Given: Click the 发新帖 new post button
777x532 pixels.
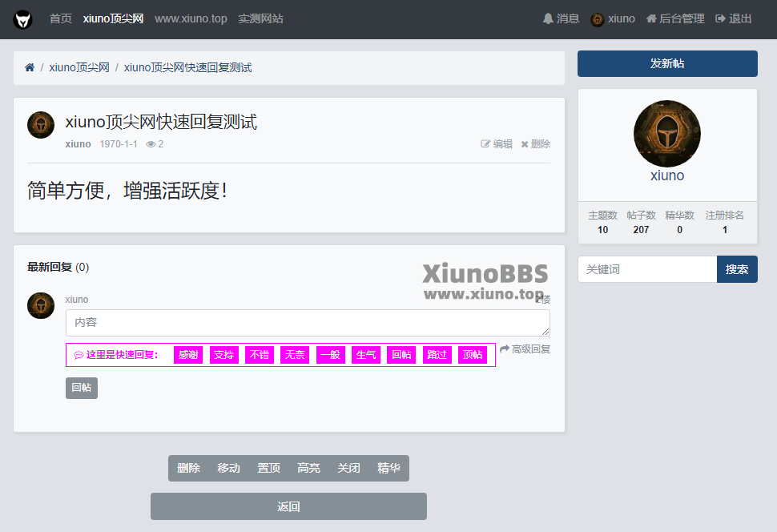Looking at the screenshot, I should 667,63.
